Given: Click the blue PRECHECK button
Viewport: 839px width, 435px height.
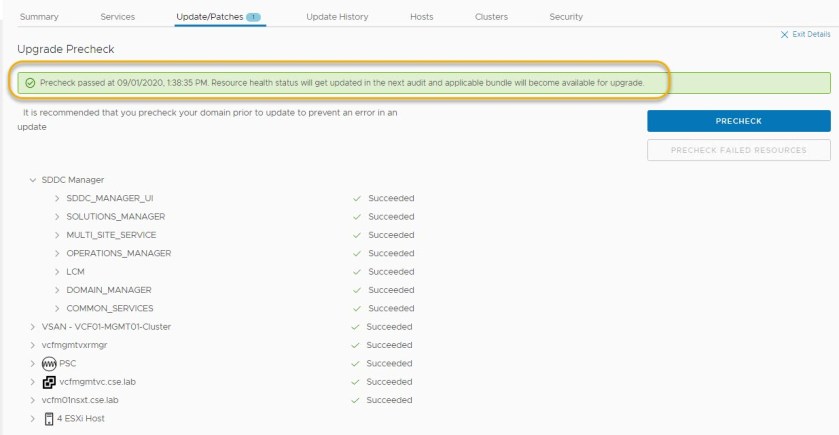Looking at the screenshot, I should (x=739, y=121).
